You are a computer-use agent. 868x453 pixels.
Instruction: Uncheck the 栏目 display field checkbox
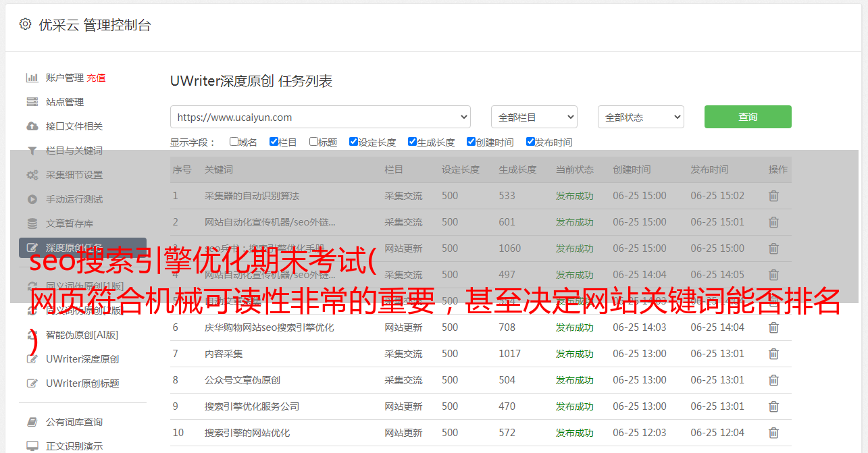tap(274, 142)
